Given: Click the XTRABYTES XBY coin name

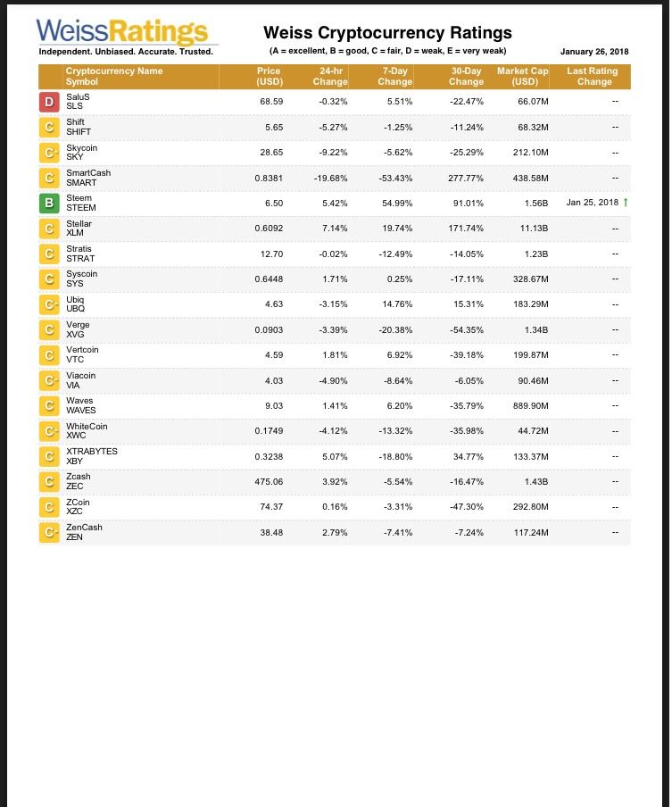Looking at the screenshot, I should click(91, 456).
